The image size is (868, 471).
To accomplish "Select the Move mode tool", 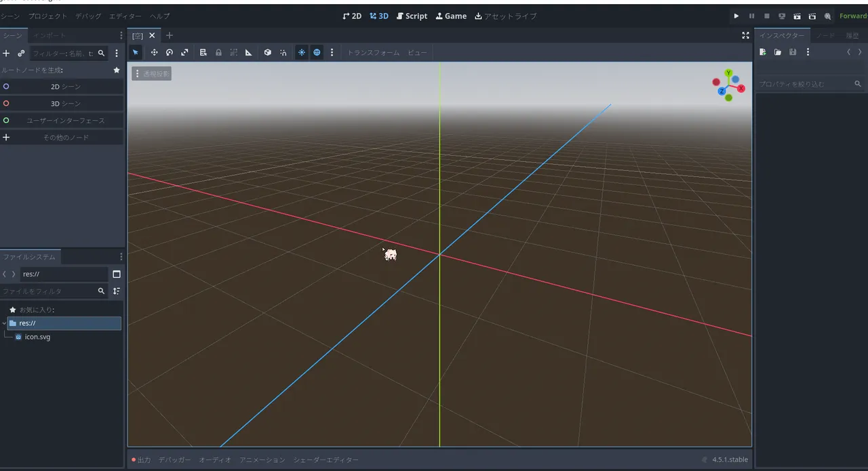I will click(x=154, y=53).
